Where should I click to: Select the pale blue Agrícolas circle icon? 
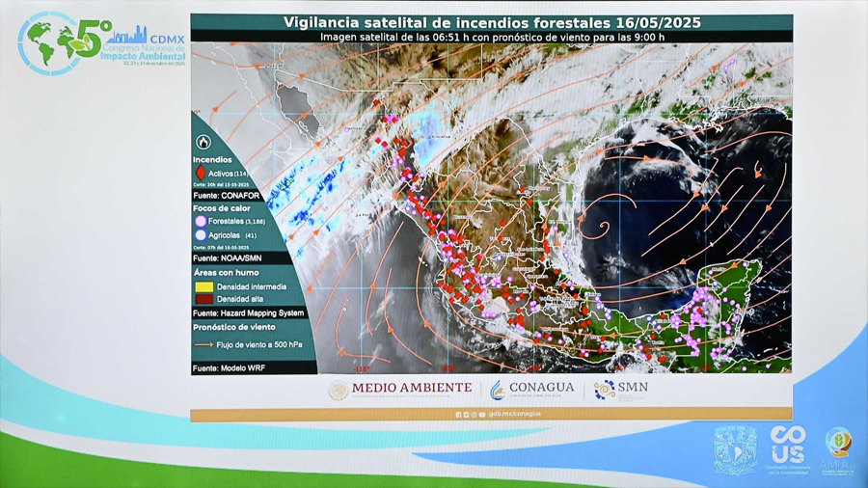201,234
